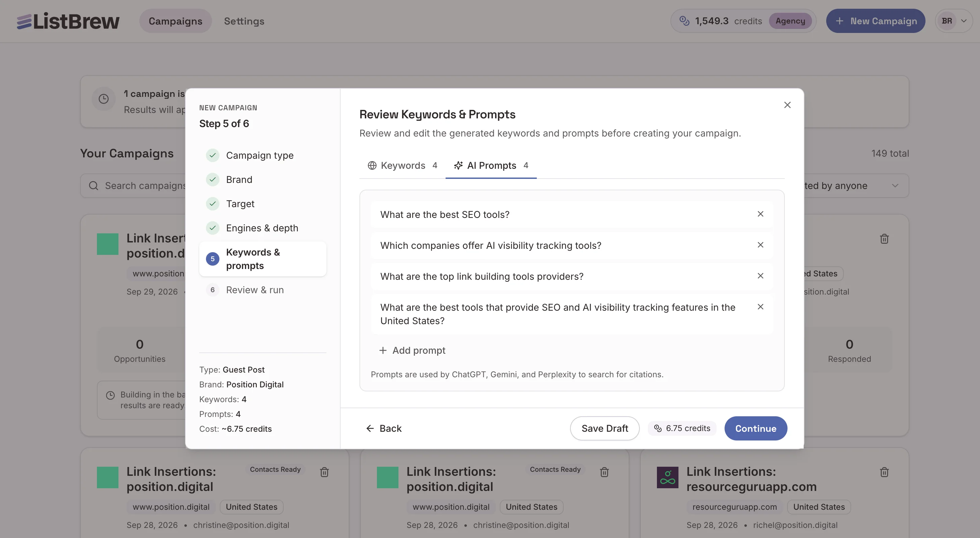The image size is (980, 538).
Task: Remove the 'What are the best SEO tools?' prompt
Action: point(760,214)
